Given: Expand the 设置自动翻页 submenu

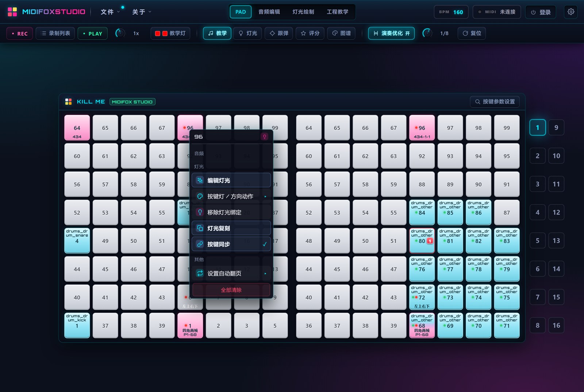Looking at the screenshot, I should click(231, 273).
